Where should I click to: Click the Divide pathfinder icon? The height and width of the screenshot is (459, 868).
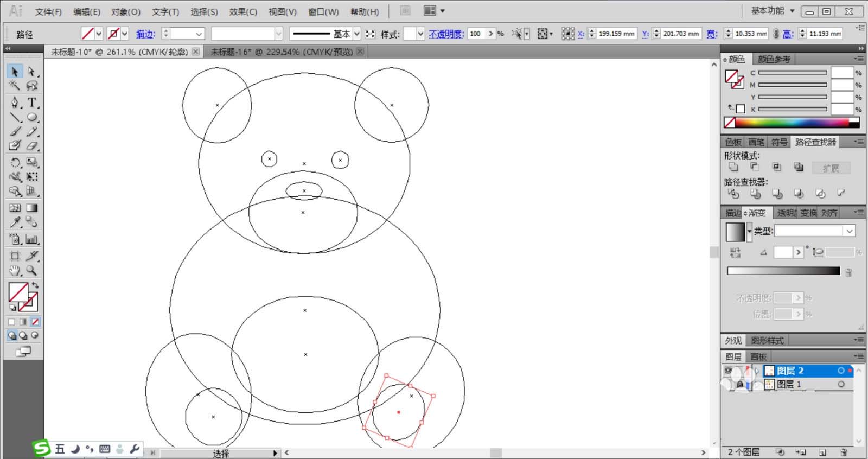(733, 193)
